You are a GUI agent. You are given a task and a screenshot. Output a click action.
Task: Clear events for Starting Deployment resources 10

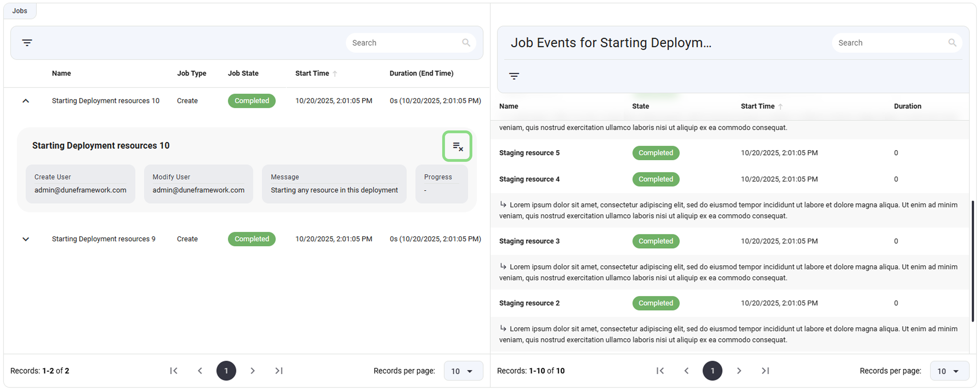[x=457, y=146]
